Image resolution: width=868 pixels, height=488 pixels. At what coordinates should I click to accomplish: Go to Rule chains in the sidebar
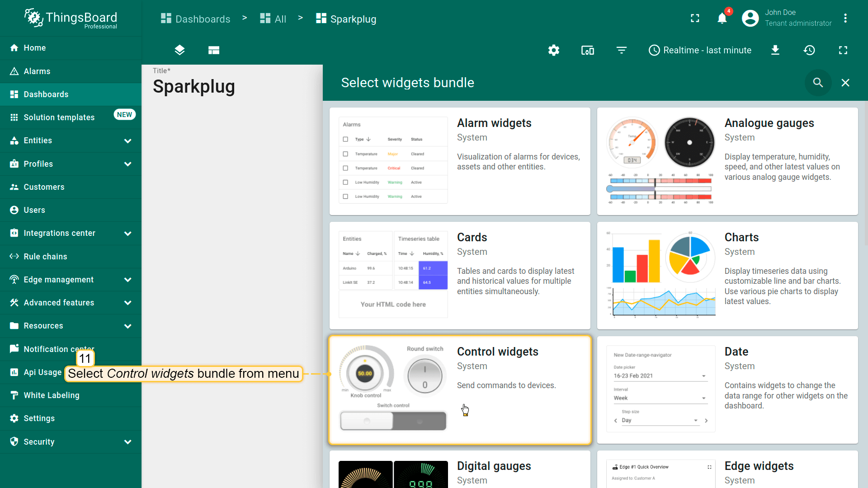coord(45,257)
